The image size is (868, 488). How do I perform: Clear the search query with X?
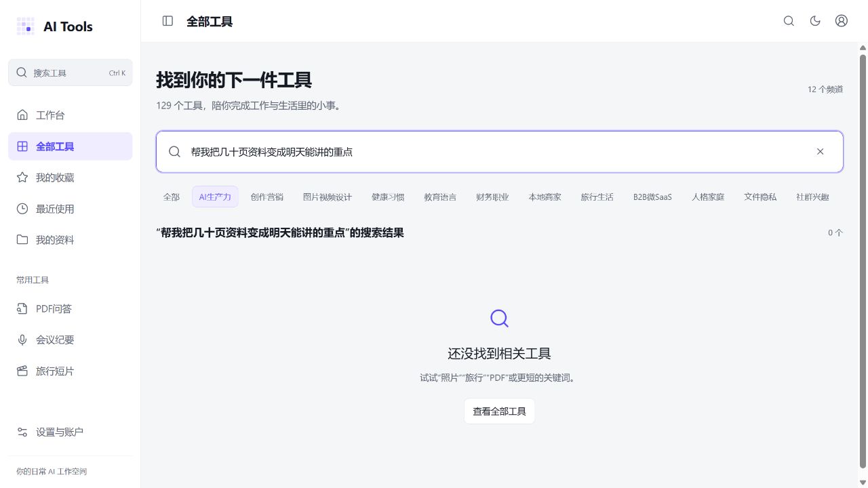click(820, 152)
